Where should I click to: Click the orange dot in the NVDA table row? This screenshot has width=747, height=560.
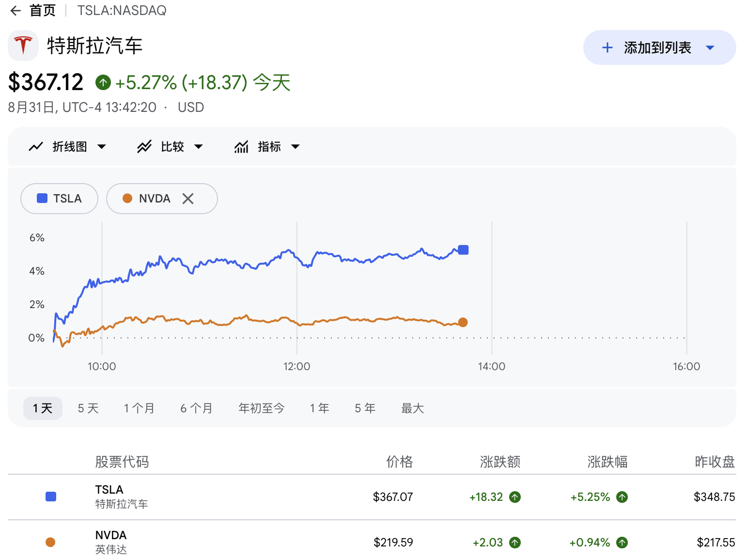tap(50, 542)
